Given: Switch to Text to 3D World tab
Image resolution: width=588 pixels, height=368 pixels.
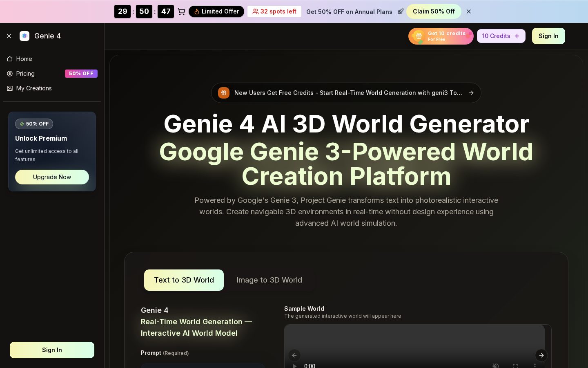Looking at the screenshot, I should coord(184,280).
